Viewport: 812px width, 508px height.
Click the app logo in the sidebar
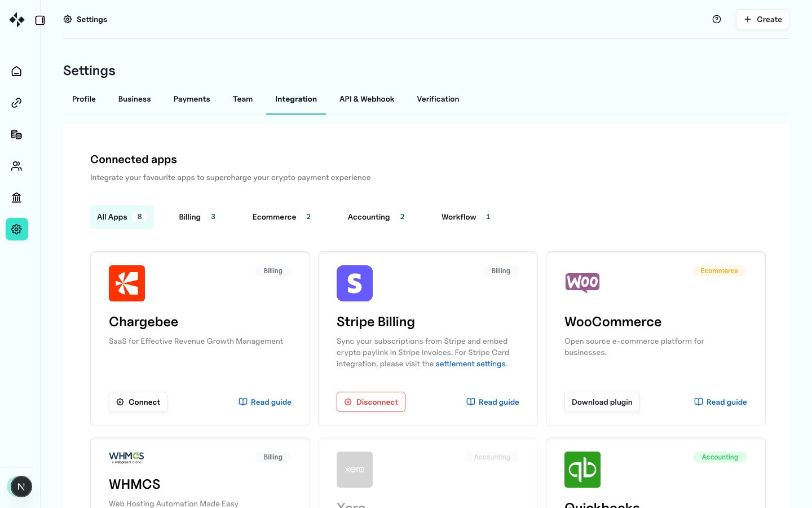17,20
